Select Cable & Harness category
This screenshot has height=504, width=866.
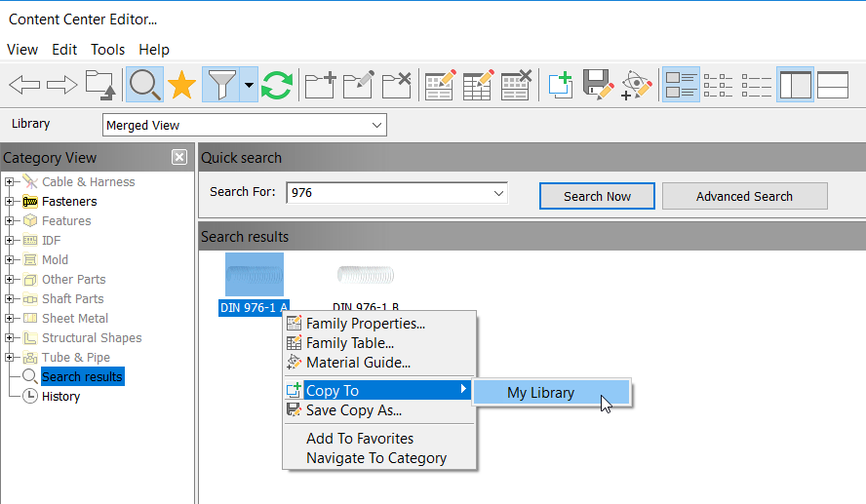coord(89,181)
